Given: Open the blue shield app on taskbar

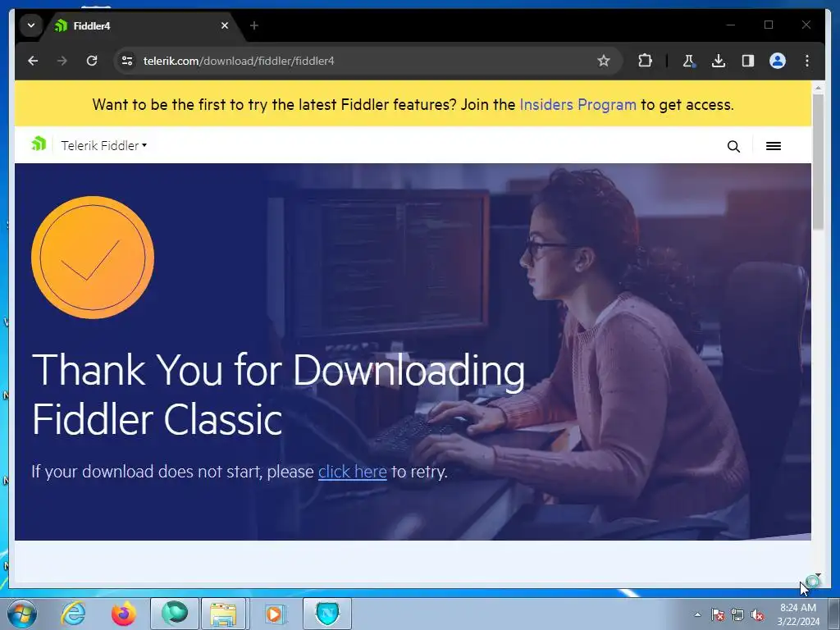Looking at the screenshot, I should tap(327, 614).
